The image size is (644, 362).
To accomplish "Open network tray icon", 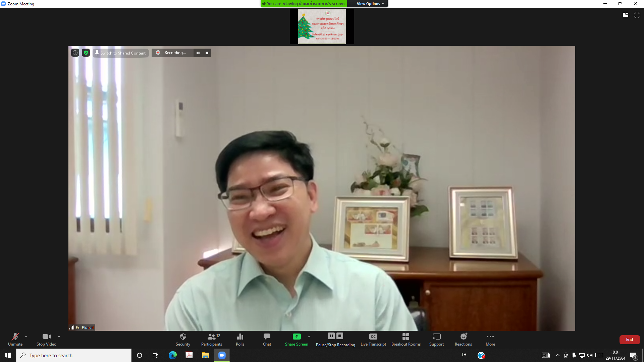I will [582, 355].
